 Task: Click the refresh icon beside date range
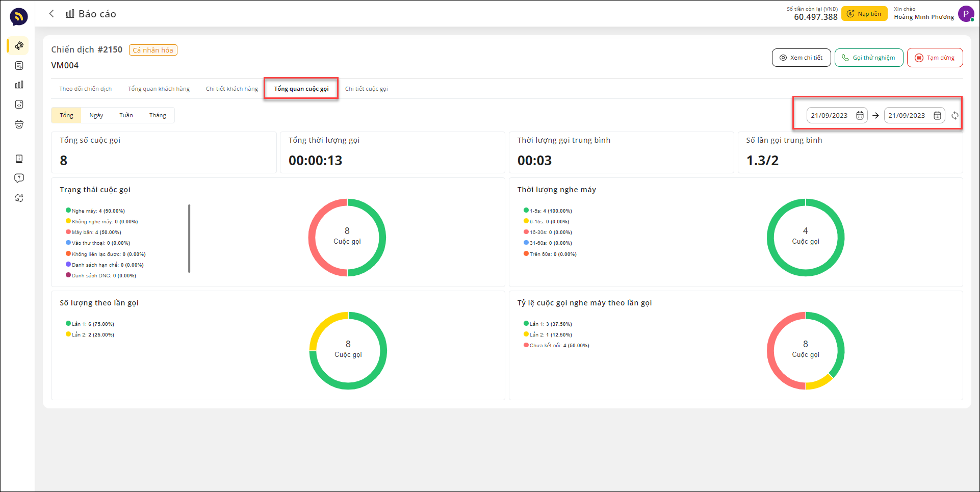coord(955,116)
